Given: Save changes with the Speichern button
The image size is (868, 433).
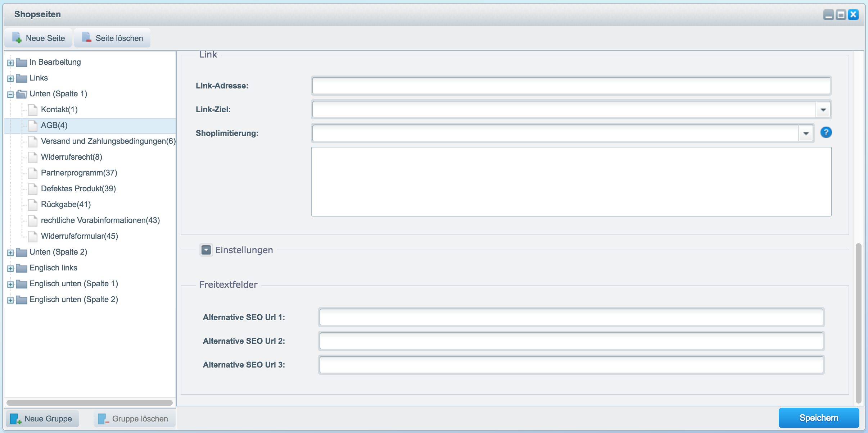Looking at the screenshot, I should [x=819, y=418].
